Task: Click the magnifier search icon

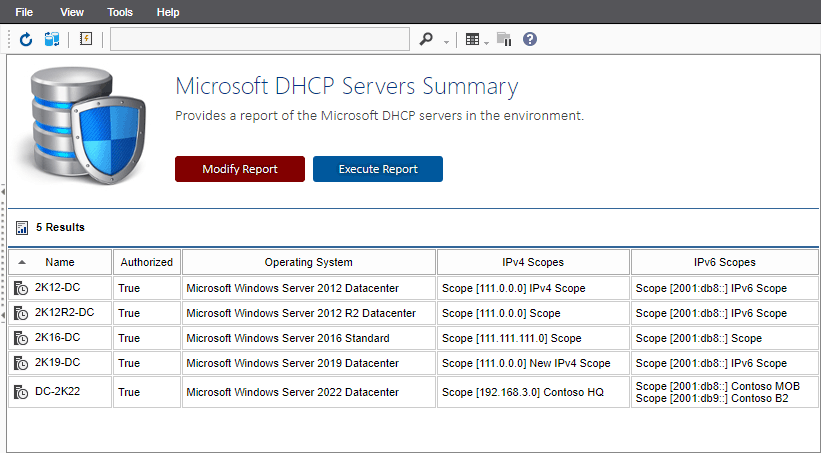Action: click(x=426, y=39)
